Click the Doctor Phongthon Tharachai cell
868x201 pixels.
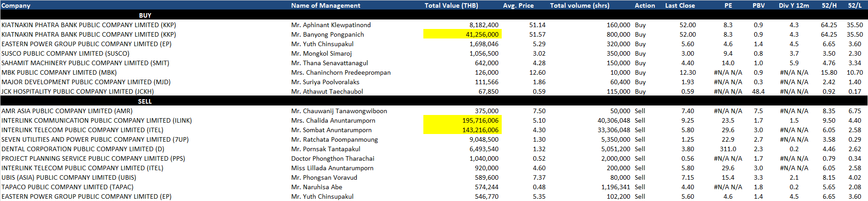pyautogui.click(x=333, y=158)
